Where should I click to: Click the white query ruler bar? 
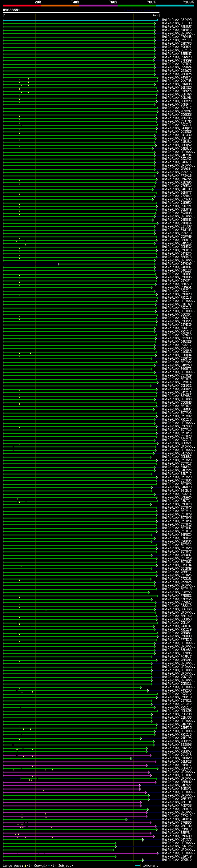[x=81, y=13]
